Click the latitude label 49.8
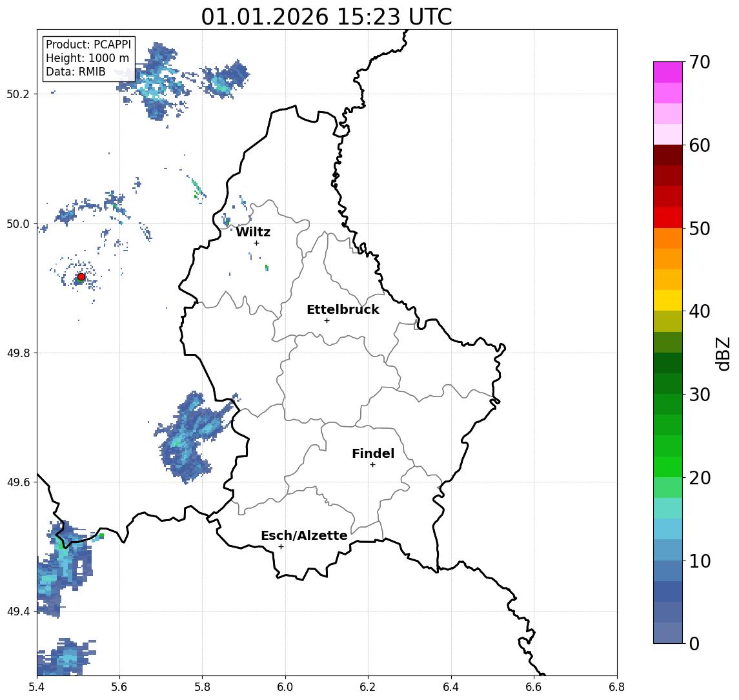 pyautogui.click(x=17, y=353)
